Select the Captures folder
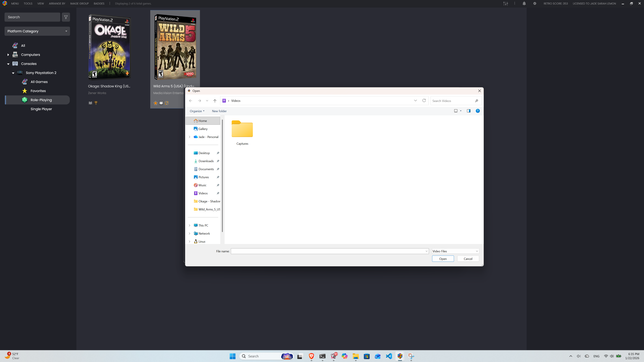Screen dimensions: 644x362 click(242, 132)
